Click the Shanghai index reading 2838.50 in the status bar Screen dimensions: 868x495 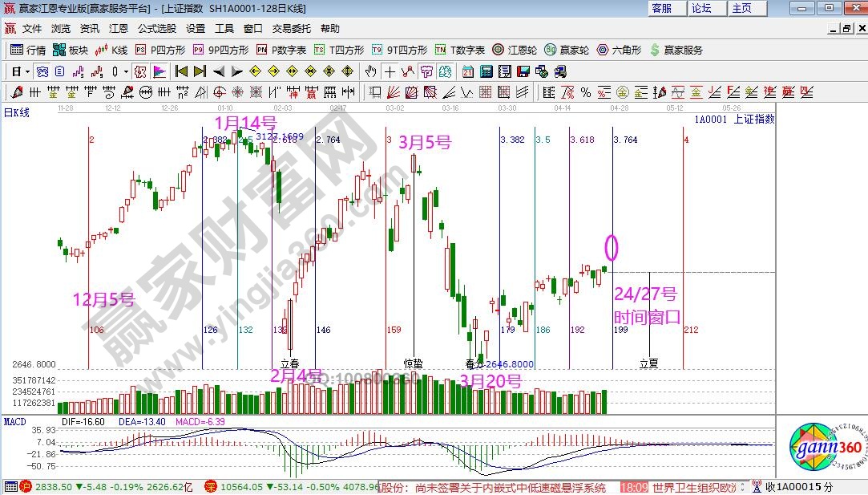tap(54, 487)
